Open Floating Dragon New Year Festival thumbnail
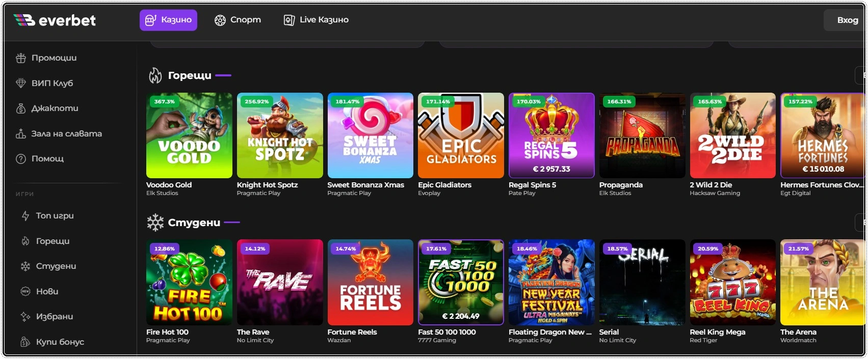This screenshot has width=868, height=359. click(x=551, y=283)
